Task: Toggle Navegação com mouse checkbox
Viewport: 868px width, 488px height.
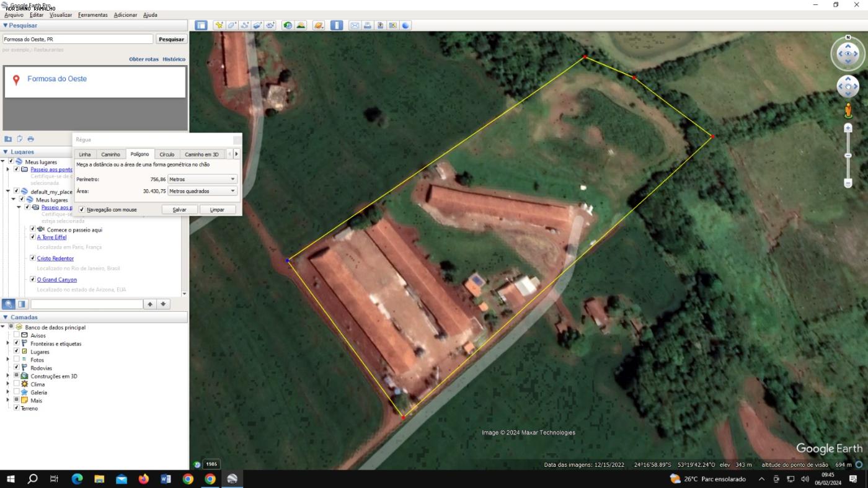Action: pyautogui.click(x=82, y=210)
